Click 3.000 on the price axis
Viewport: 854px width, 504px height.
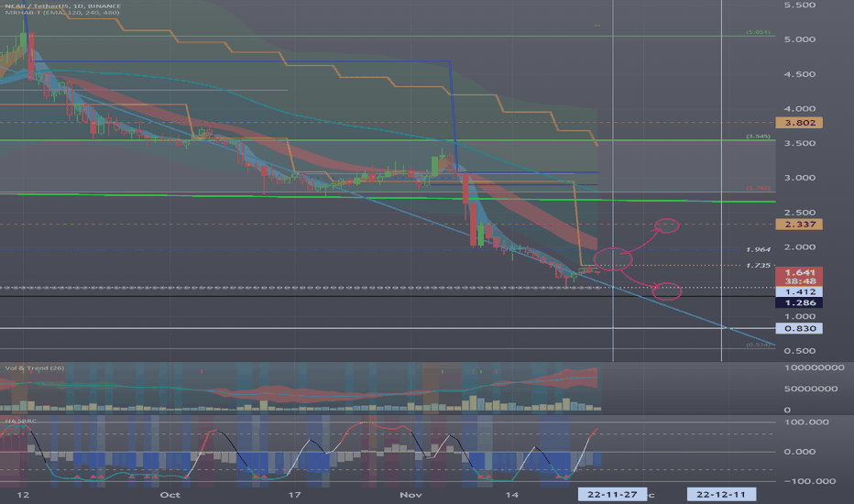pos(800,178)
